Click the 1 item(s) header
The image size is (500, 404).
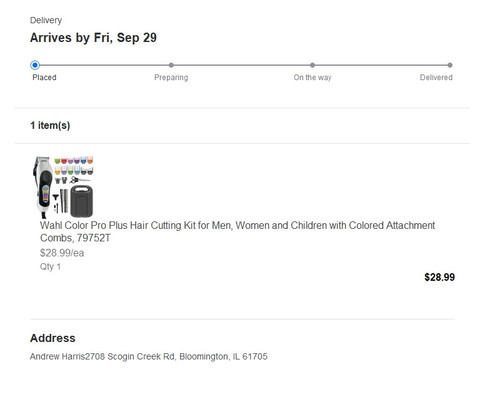click(x=50, y=125)
